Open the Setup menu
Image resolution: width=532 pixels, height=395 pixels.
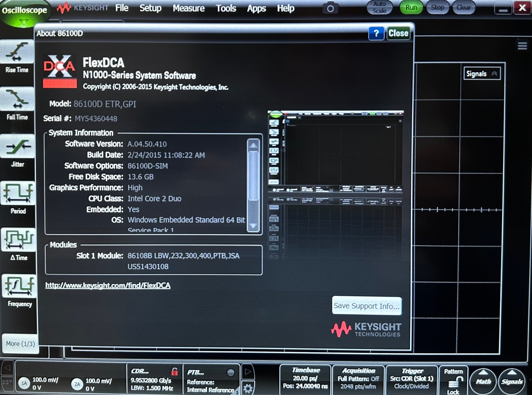coord(150,8)
